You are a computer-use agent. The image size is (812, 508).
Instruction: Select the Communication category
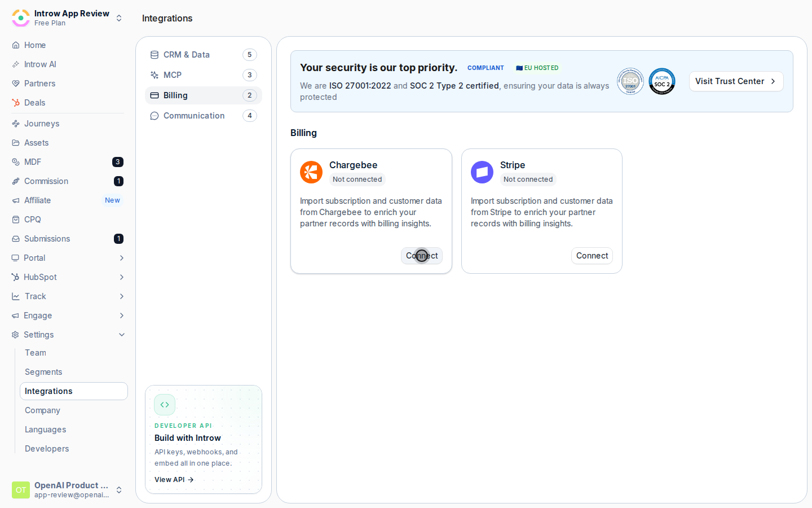click(x=204, y=116)
